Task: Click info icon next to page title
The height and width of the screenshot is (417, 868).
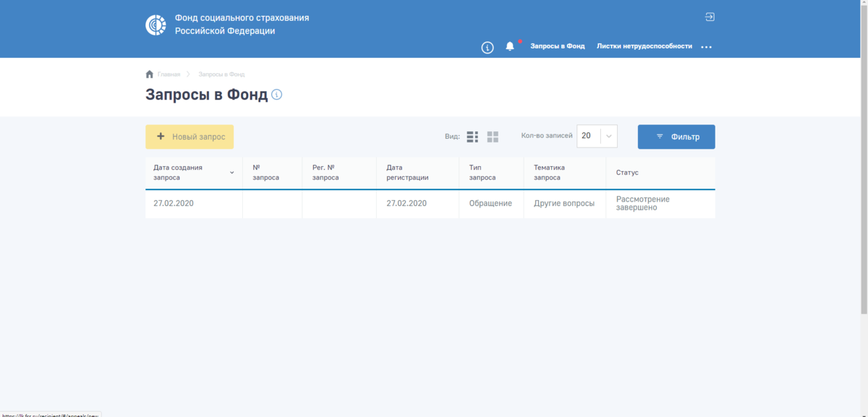Action: (276, 95)
